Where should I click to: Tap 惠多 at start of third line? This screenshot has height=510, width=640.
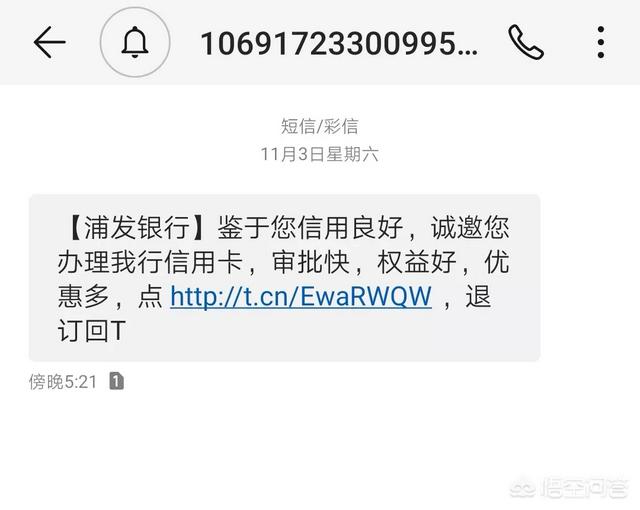click(x=83, y=296)
